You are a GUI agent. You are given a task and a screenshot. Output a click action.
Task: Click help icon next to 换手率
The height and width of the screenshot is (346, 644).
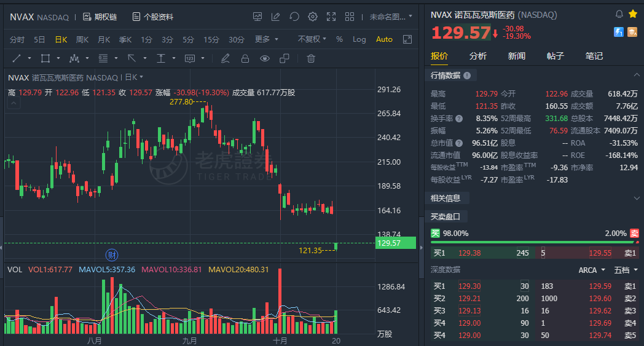(x=459, y=119)
